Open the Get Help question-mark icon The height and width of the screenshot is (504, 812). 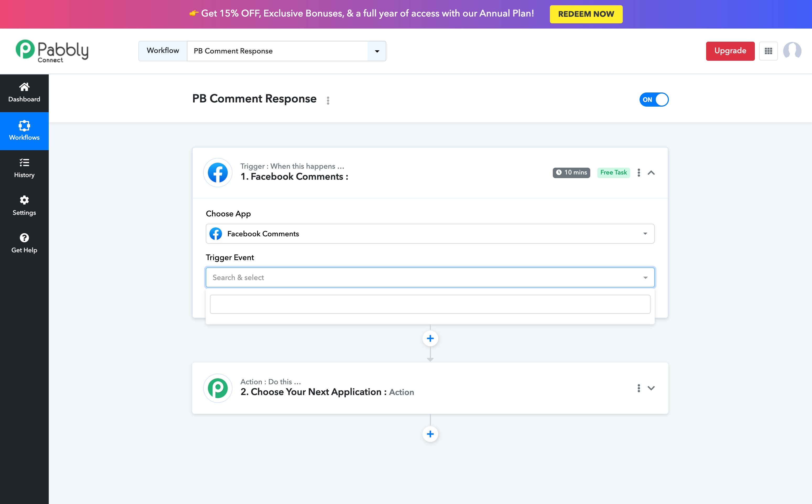pyautogui.click(x=24, y=238)
